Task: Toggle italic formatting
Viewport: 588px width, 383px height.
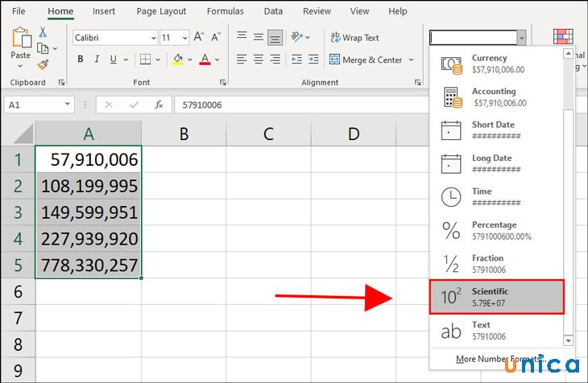Action: pos(97,60)
